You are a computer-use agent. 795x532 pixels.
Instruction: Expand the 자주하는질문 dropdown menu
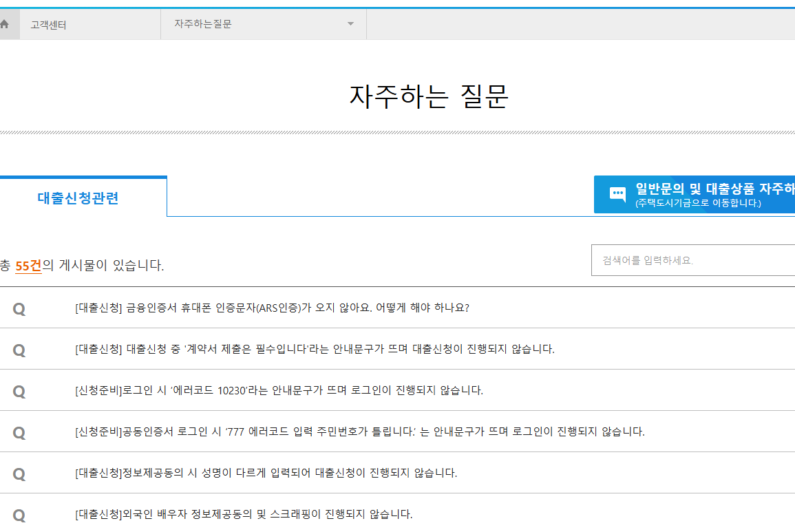click(264, 24)
